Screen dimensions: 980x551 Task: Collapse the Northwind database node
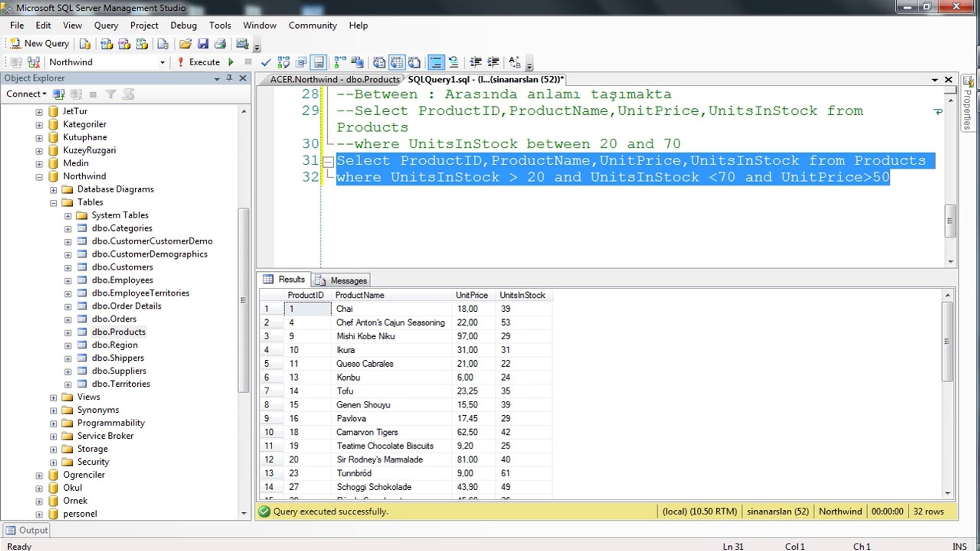click(x=39, y=177)
